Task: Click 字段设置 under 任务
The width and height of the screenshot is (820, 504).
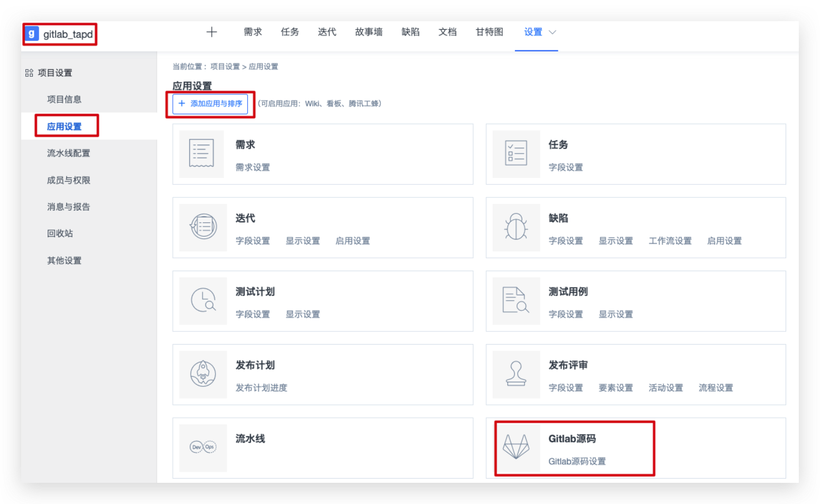Action: [x=566, y=167]
